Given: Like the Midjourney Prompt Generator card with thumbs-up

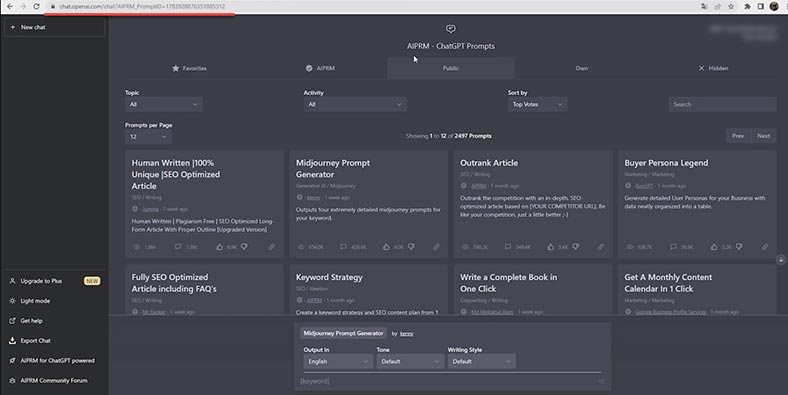Looking at the screenshot, I should click(x=386, y=247).
